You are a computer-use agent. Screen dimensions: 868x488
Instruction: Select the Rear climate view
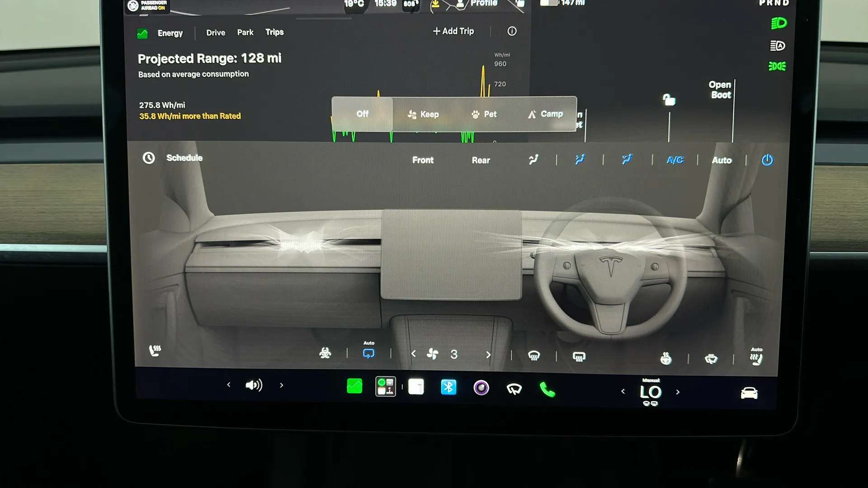481,160
